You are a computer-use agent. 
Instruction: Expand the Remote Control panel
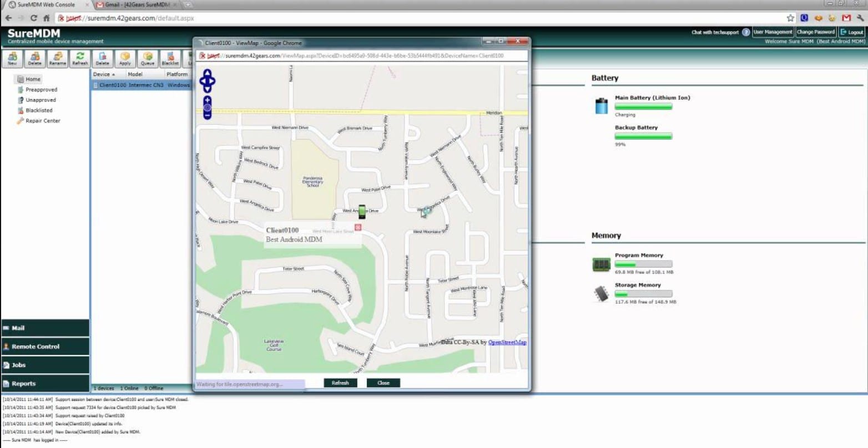(45, 347)
